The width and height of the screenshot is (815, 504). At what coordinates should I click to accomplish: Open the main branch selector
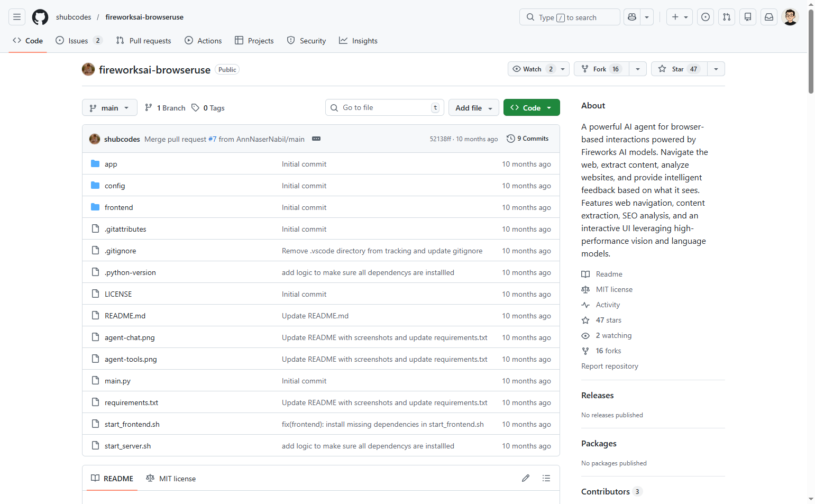109,108
